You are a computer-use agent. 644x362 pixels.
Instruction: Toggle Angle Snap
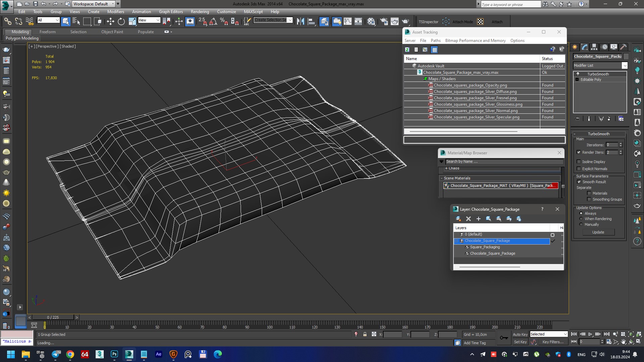[x=213, y=21]
